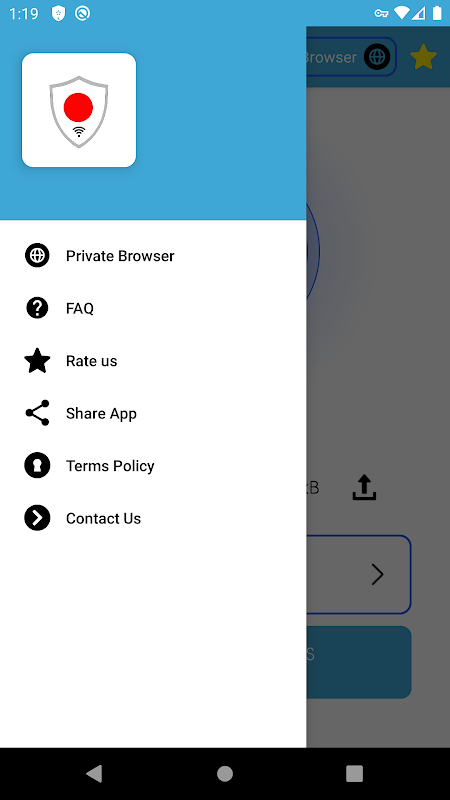
Task: Open the Private Browser menu item
Action: tap(120, 256)
